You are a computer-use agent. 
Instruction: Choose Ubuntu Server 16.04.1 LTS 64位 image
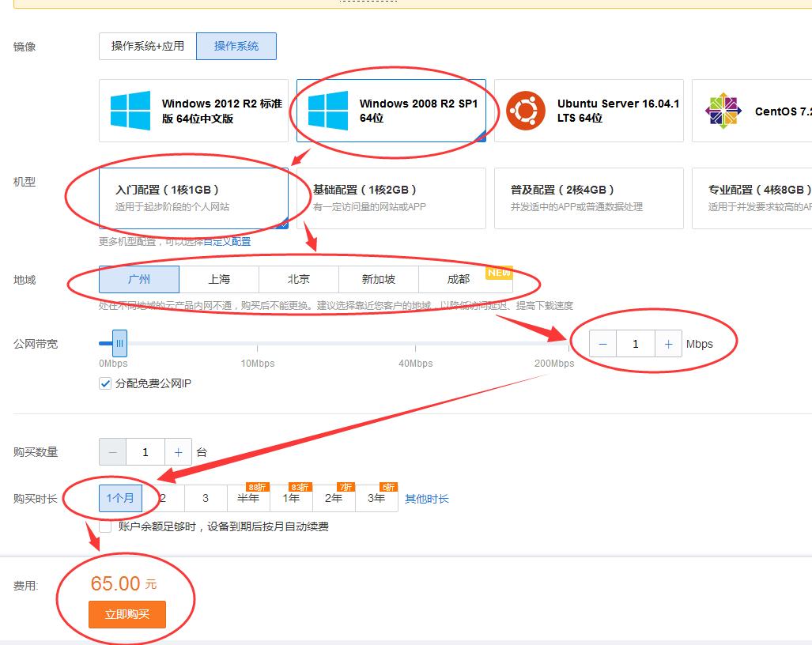point(589,111)
